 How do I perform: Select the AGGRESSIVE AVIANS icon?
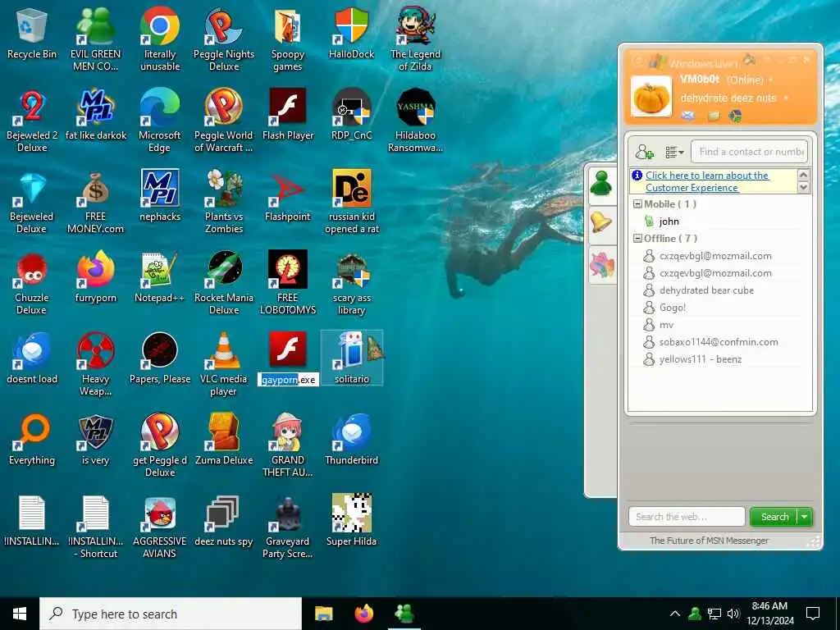pyautogui.click(x=160, y=527)
